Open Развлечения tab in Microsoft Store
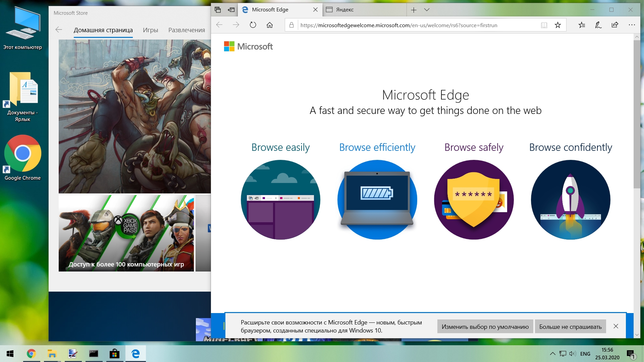The width and height of the screenshot is (644, 362). click(x=186, y=30)
